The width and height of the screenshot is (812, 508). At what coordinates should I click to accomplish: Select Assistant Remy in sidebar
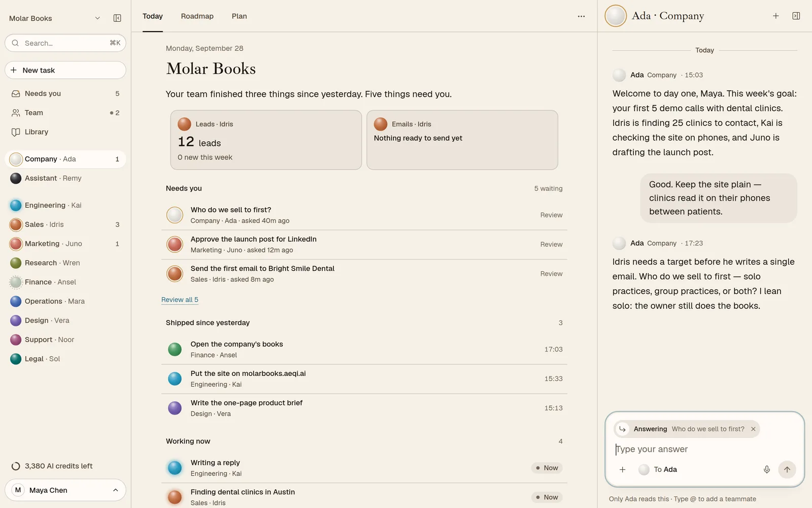click(x=65, y=178)
